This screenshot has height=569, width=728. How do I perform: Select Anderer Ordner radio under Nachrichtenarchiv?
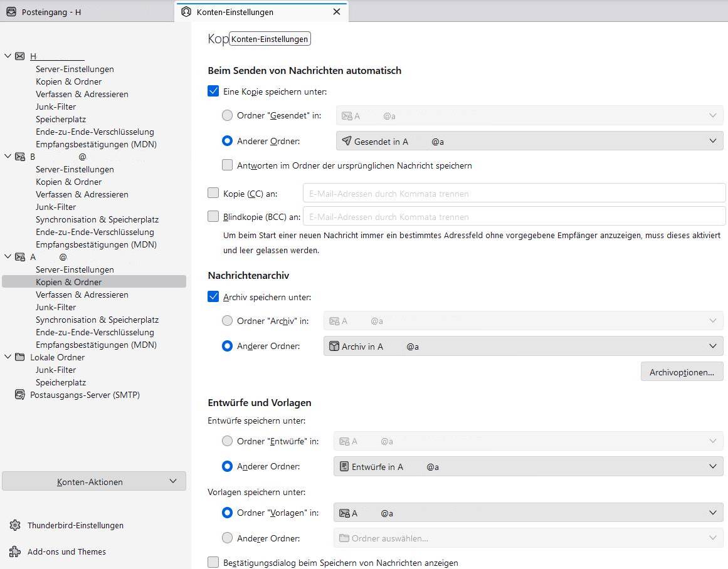[x=227, y=346]
